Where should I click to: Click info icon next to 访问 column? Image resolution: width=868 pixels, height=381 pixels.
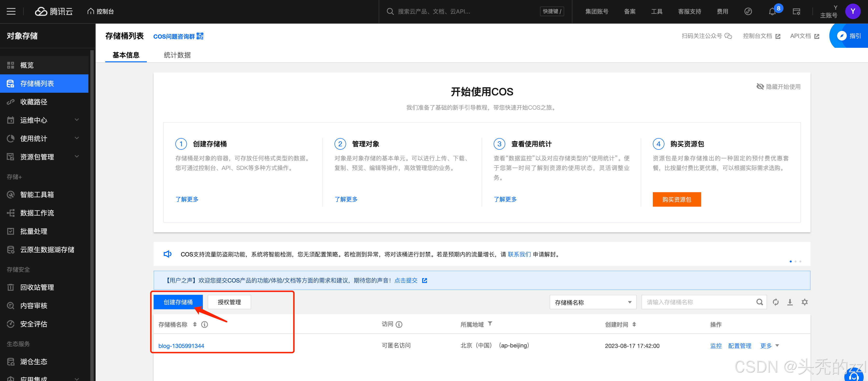399,325
